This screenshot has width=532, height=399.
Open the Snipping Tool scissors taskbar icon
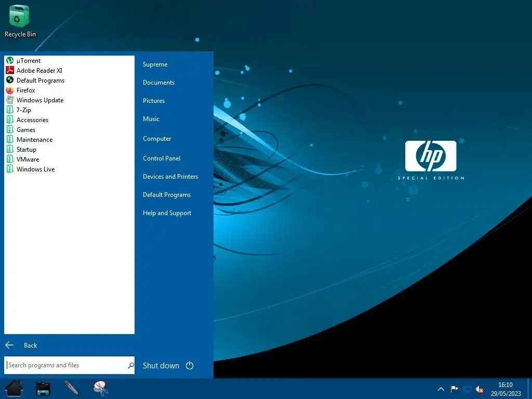pyautogui.click(x=101, y=389)
